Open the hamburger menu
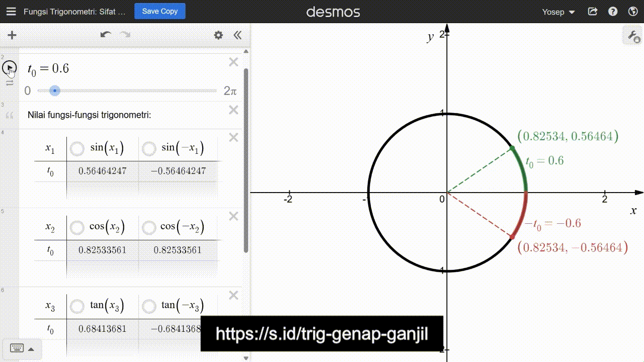The image size is (644, 362). pyautogui.click(x=12, y=12)
